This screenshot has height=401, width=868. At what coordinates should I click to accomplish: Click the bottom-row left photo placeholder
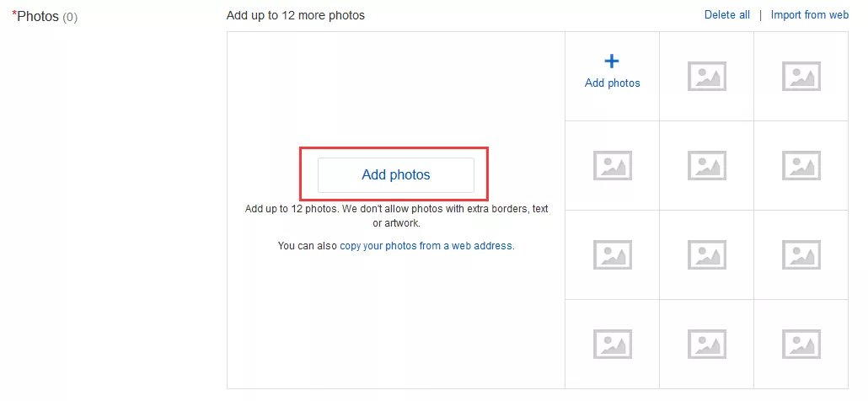coord(613,344)
